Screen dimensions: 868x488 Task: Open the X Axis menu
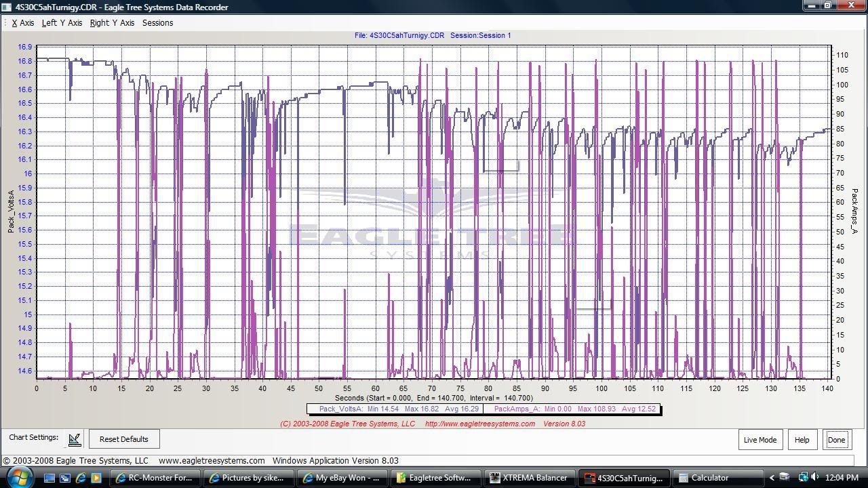tap(22, 23)
